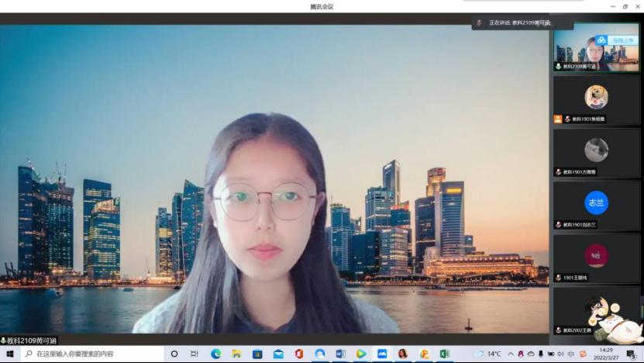Expand the system tray hidden icons
Viewport: 644px width, 363px height.
pos(511,354)
